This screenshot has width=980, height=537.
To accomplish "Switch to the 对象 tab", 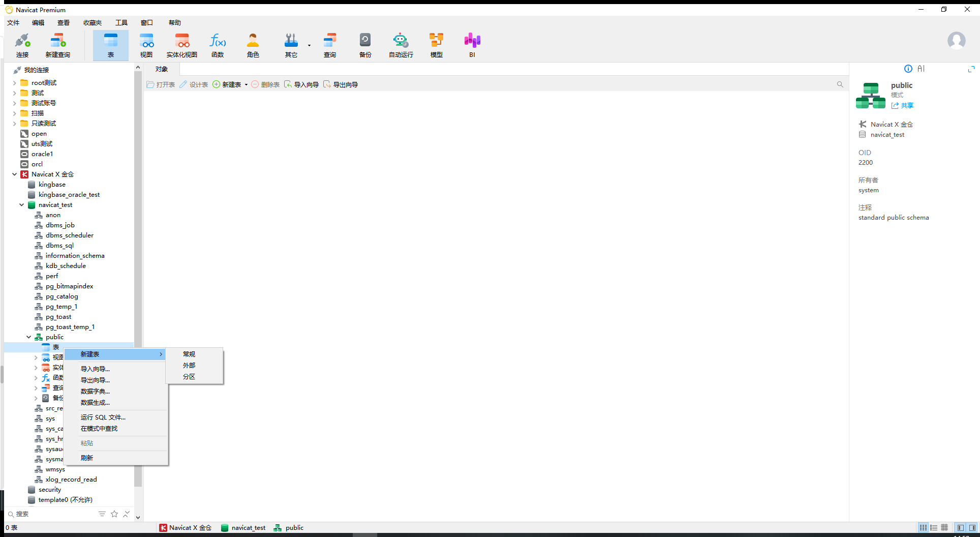I will pyautogui.click(x=162, y=69).
